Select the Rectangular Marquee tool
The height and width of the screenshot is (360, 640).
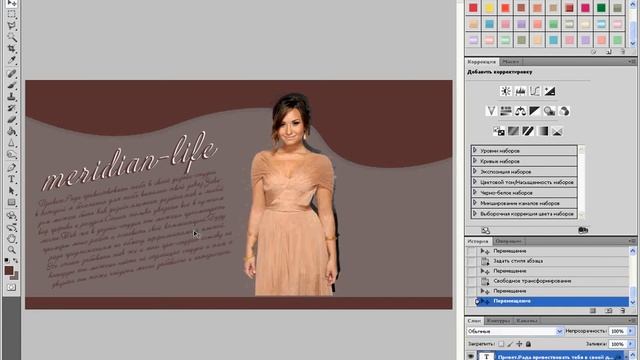click(x=11, y=14)
